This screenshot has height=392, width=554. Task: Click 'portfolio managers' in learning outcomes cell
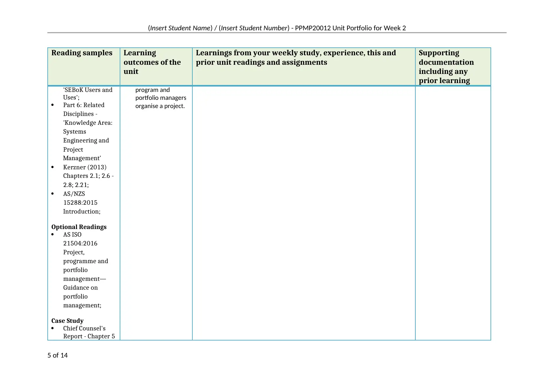point(161,98)
